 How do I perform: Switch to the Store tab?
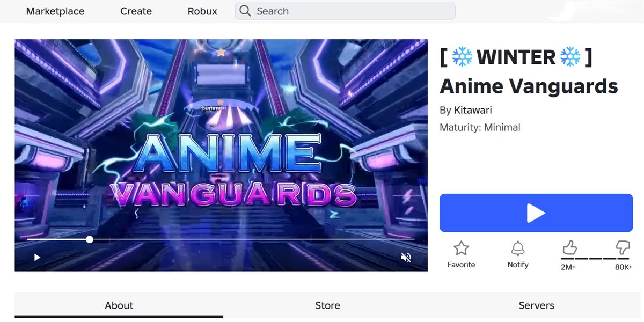point(327,305)
